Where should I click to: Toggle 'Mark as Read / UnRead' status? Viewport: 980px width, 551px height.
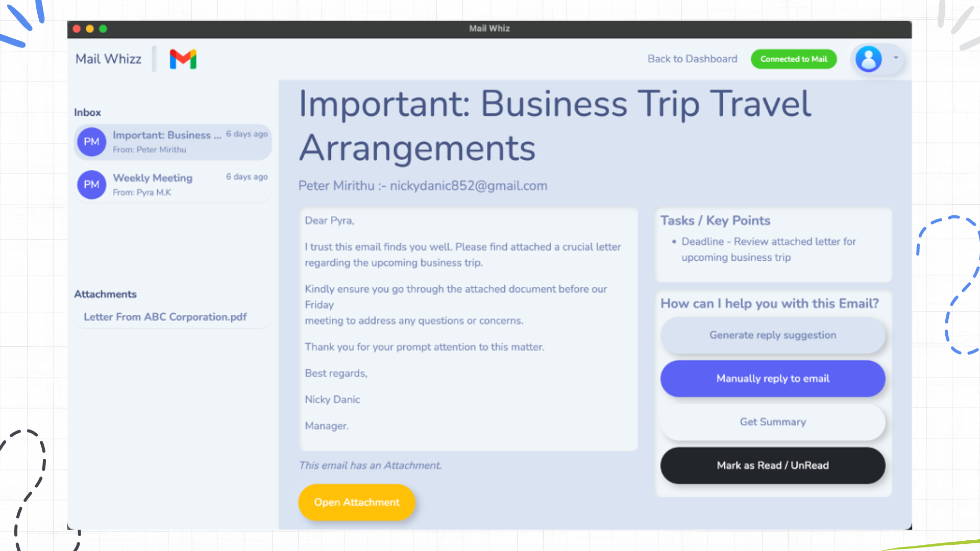click(x=772, y=465)
